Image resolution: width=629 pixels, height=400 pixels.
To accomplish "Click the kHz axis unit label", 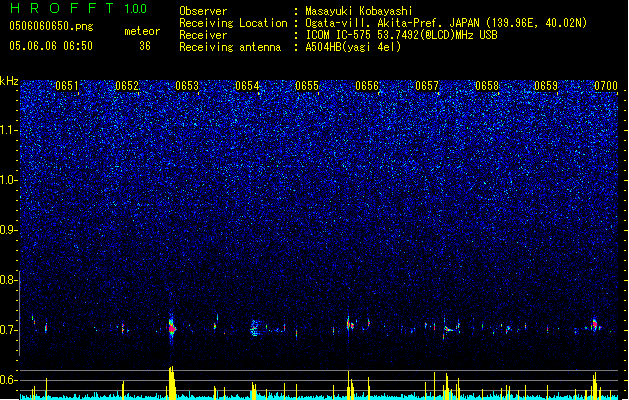I will point(9,81).
